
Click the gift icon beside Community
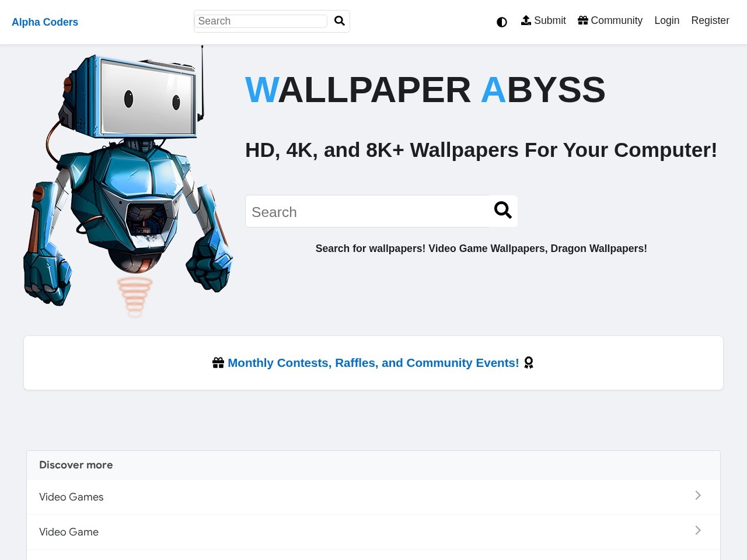(583, 20)
